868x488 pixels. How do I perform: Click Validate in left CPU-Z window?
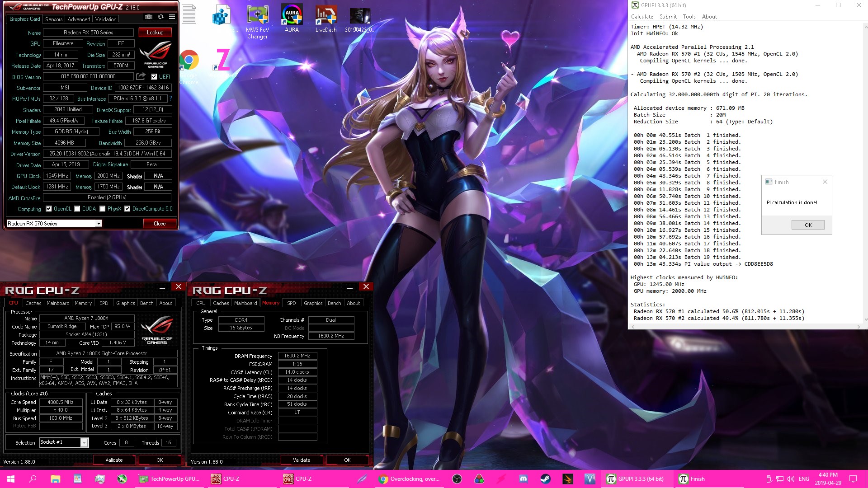coord(114,460)
